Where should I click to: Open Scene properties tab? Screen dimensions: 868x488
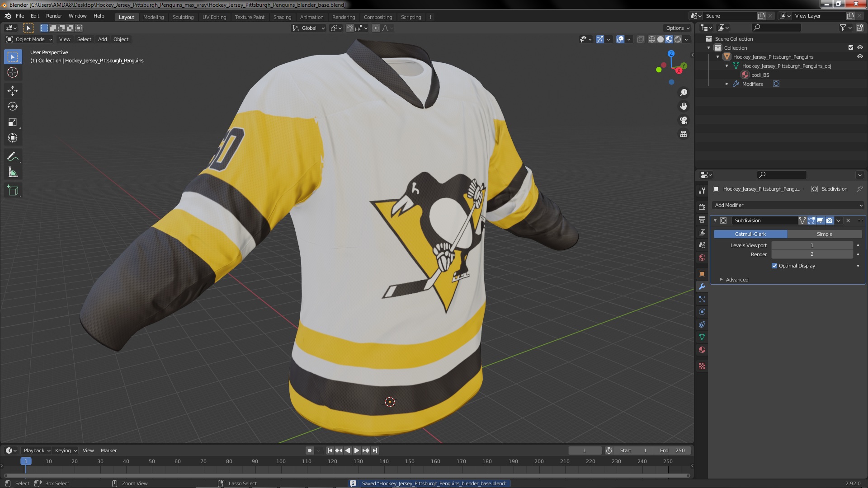point(702,245)
